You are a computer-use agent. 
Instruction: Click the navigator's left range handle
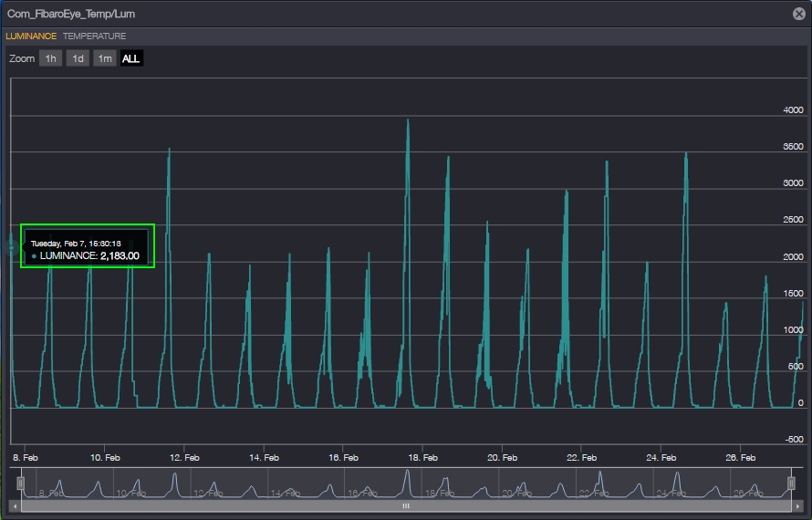(20, 483)
